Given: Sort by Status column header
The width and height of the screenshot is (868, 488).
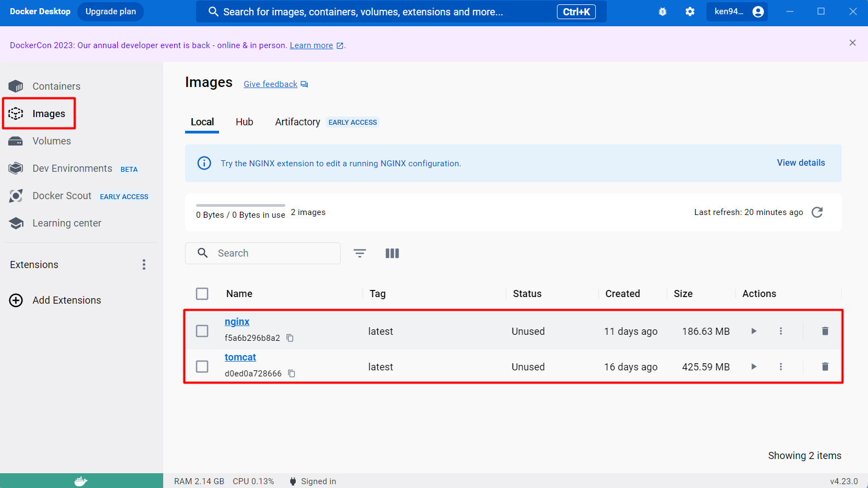Looking at the screenshot, I should tap(527, 294).
